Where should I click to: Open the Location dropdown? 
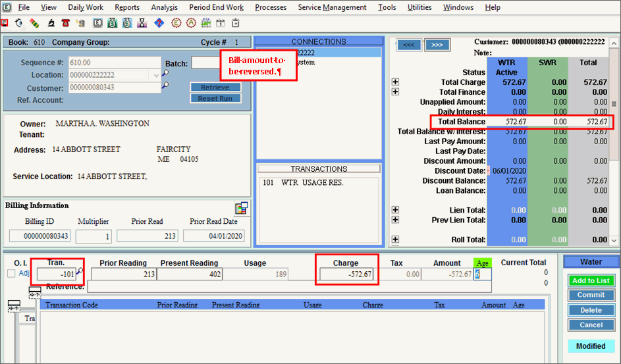coord(156,75)
